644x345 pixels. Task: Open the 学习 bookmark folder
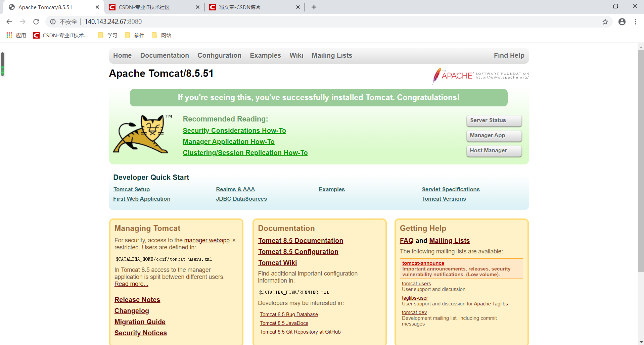pos(107,35)
